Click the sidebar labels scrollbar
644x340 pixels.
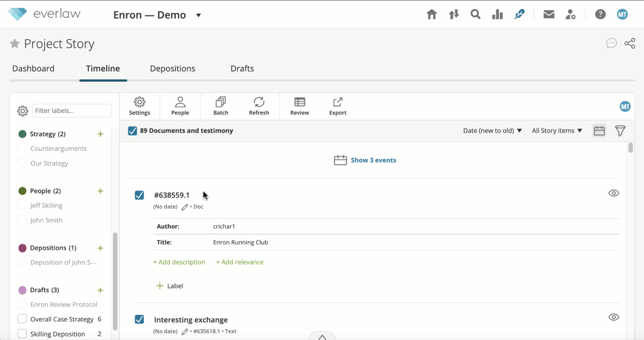pyautogui.click(x=114, y=281)
